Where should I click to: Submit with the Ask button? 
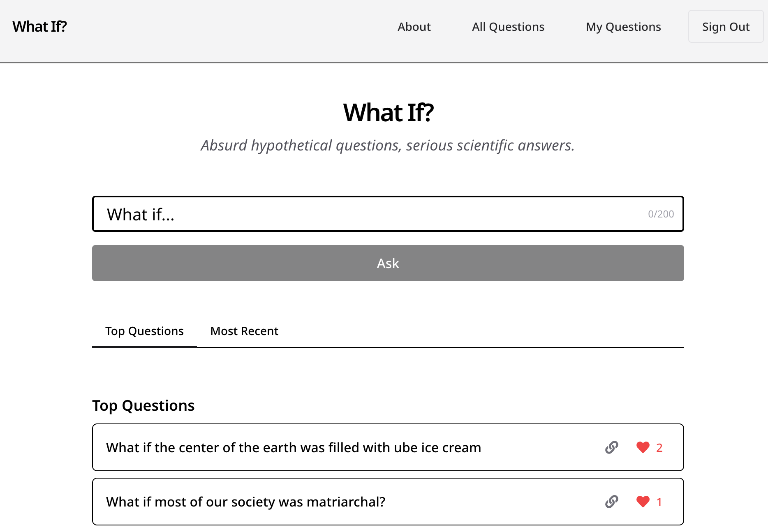(x=388, y=263)
